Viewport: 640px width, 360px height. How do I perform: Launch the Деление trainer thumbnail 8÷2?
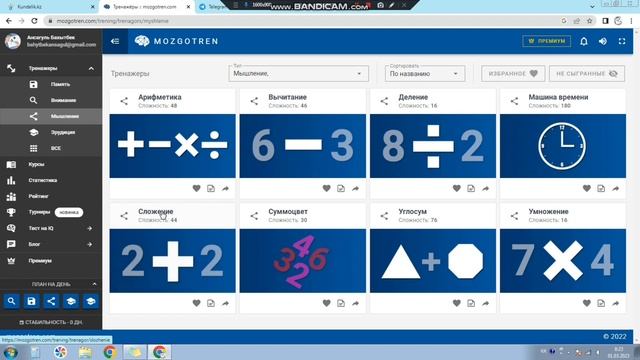coord(433,146)
